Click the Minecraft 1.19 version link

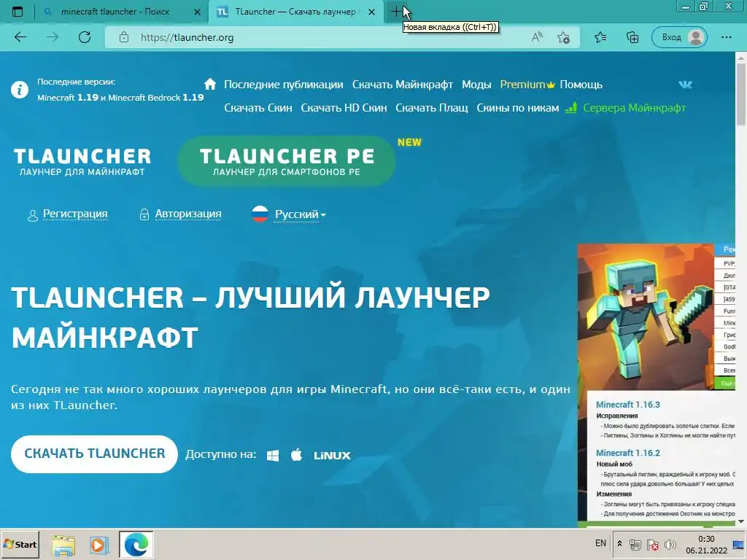click(x=68, y=98)
